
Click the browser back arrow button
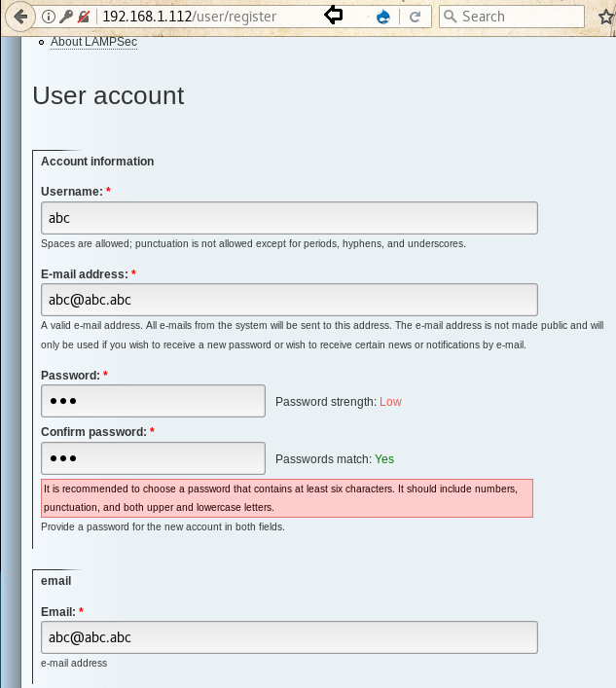click(20, 17)
